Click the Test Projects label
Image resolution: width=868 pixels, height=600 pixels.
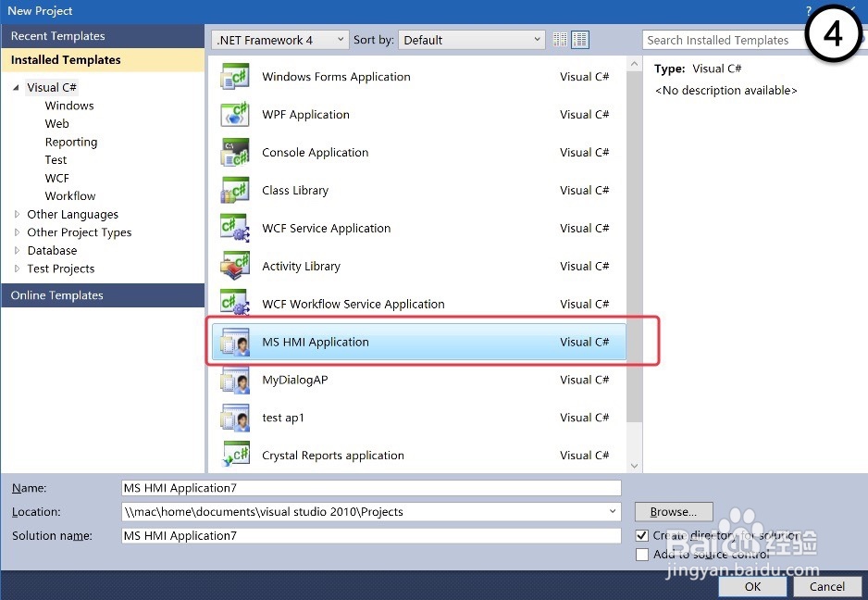tap(61, 269)
